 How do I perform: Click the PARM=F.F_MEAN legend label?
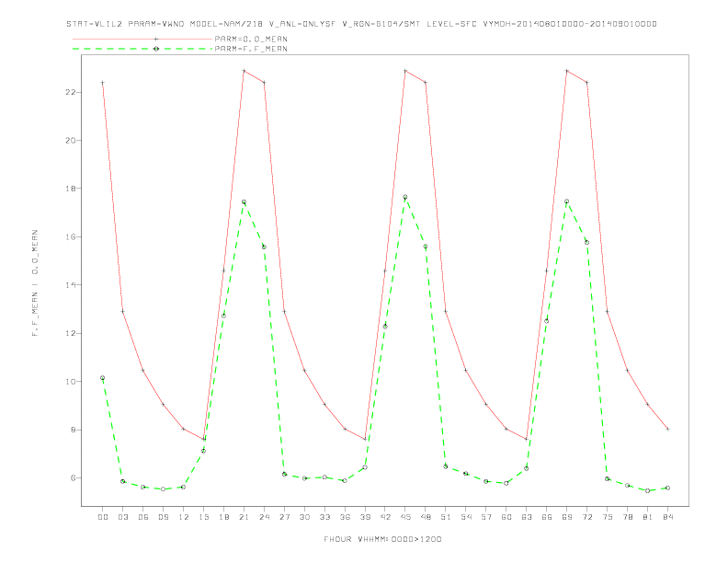[251, 49]
